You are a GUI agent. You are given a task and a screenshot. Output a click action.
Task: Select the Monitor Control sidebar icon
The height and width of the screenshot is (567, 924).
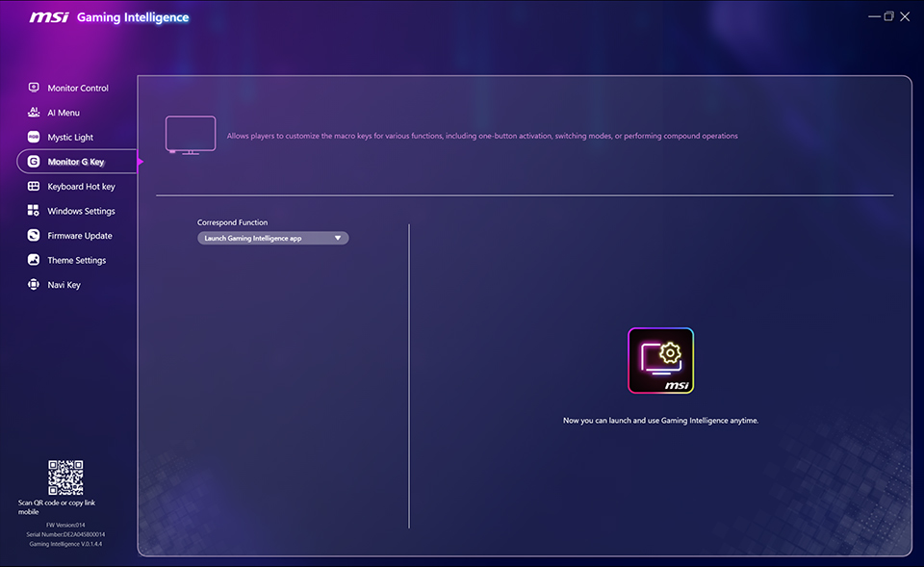point(35,88)
